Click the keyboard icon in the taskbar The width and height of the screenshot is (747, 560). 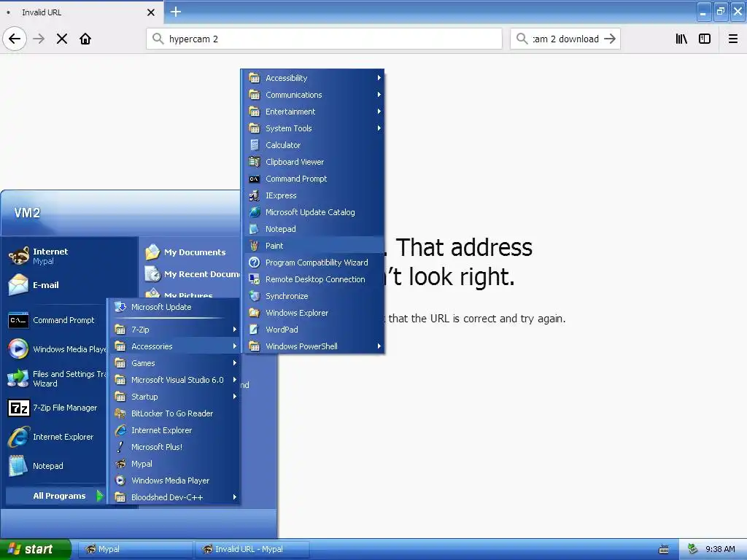[664, 550]
